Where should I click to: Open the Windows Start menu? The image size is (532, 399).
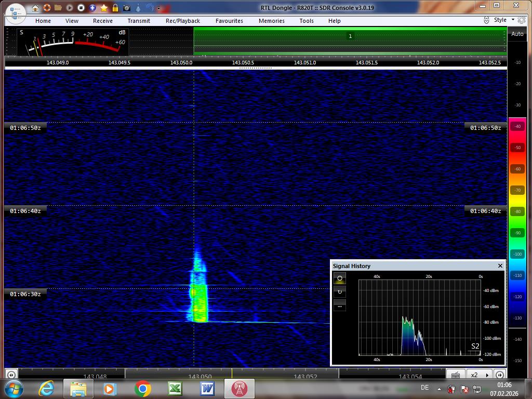pos(14,389)
